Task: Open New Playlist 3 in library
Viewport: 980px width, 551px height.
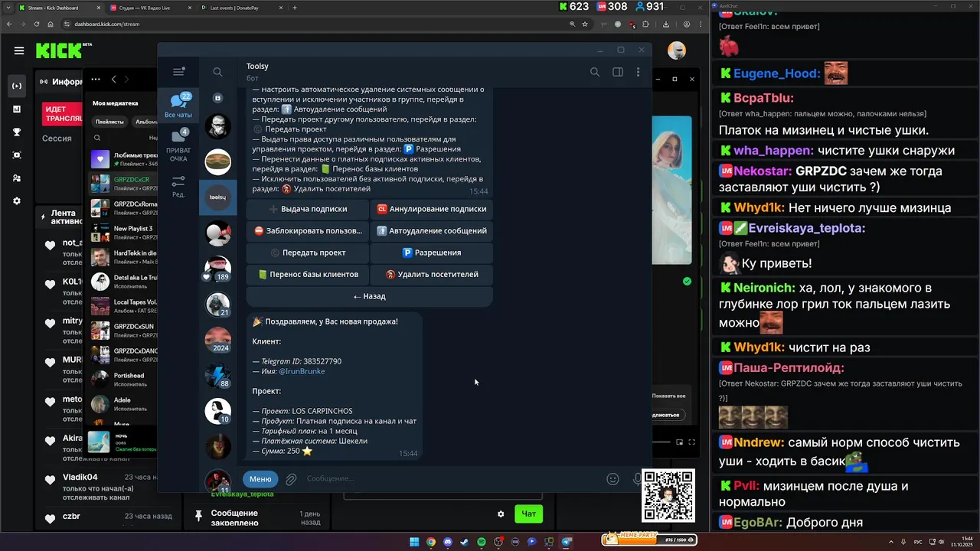Action: point(124,233)
